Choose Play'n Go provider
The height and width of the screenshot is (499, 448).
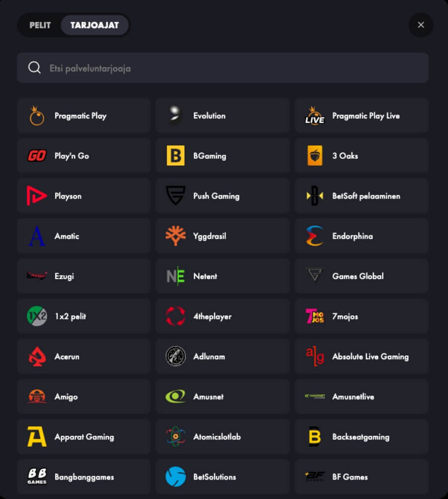[x=84, y=156]
